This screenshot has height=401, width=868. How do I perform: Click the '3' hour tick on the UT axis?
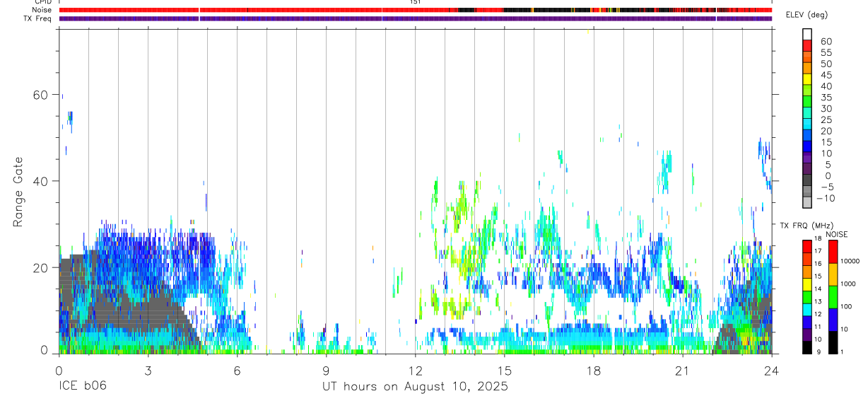[148, 371]
